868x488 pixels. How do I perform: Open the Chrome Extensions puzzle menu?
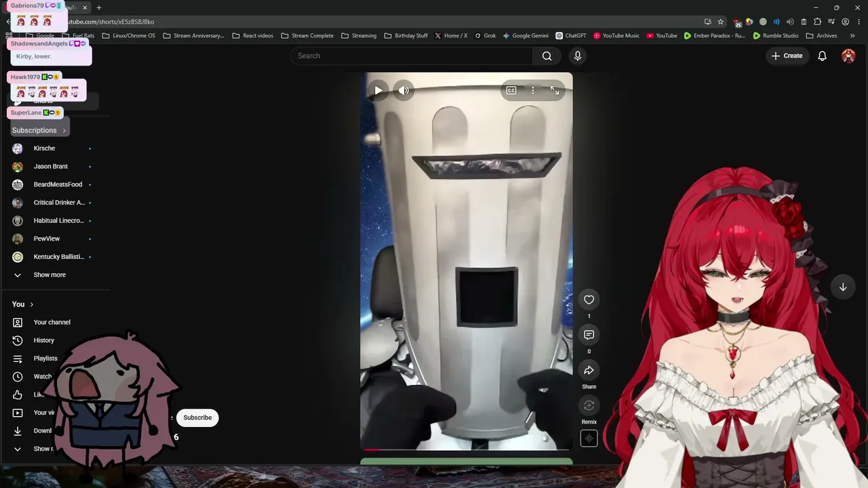coord(817,22)
